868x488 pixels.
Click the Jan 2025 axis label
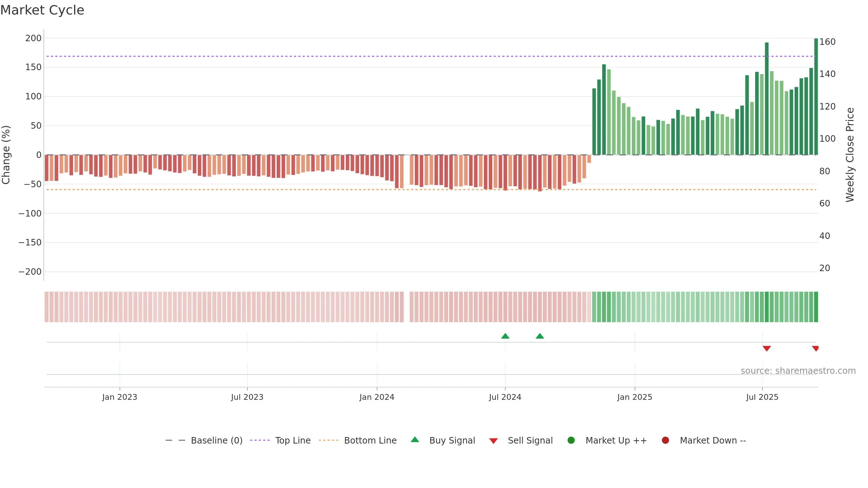[635, 397]
